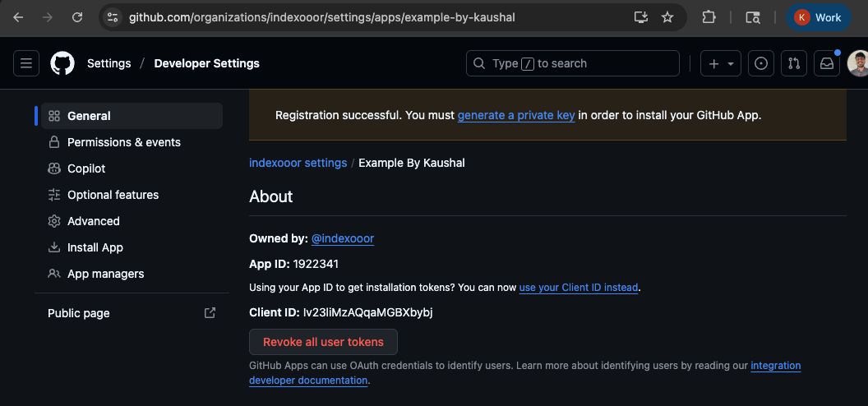The image size is (868, 406).
Task: Click the tab search icon next to extensions
Action: point(752,17)
